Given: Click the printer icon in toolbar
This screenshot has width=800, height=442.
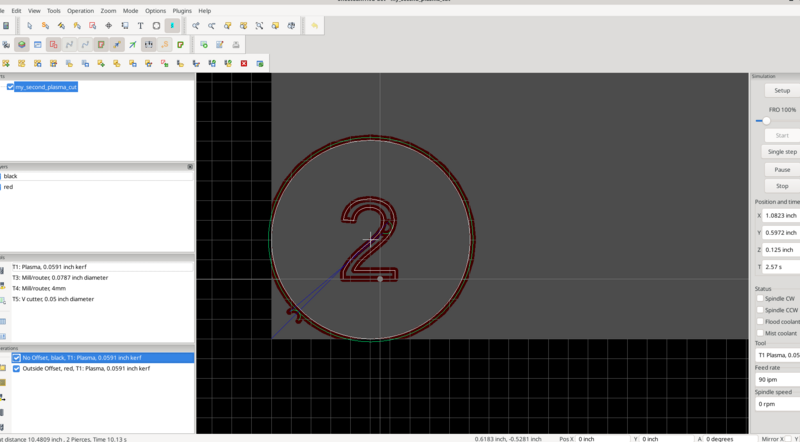Looking at the screenshot, I should click(236, 45).
